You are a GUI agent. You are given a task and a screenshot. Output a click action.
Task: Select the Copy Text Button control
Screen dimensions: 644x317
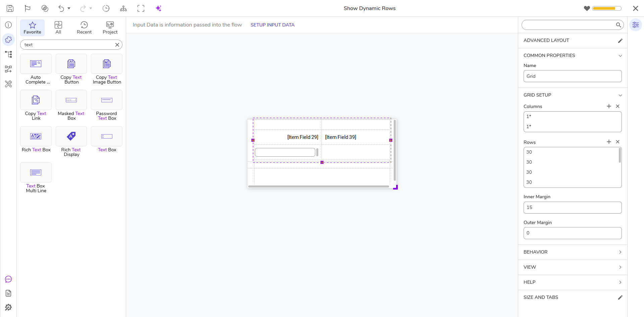coord(71,69)
